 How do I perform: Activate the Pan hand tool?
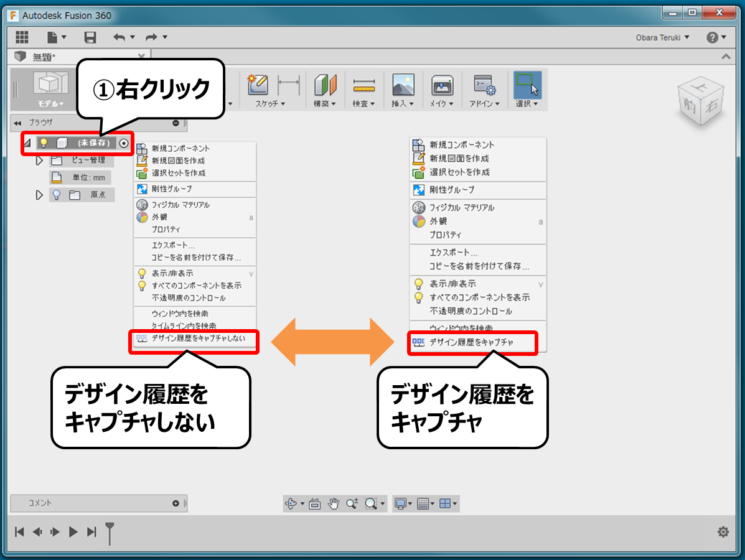(334, 503)
